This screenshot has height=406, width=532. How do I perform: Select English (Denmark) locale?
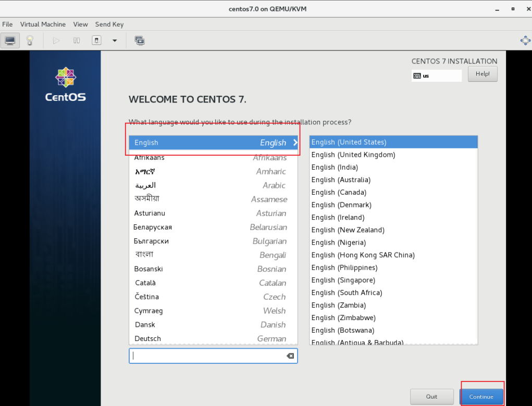pyautogui.click(x=393, y=205)
